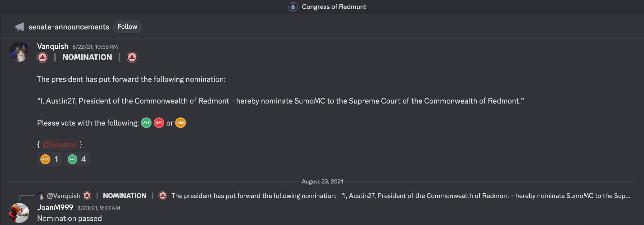
Task: Toggle the AYE reaction with 4 votes
Action: (77, 159)
